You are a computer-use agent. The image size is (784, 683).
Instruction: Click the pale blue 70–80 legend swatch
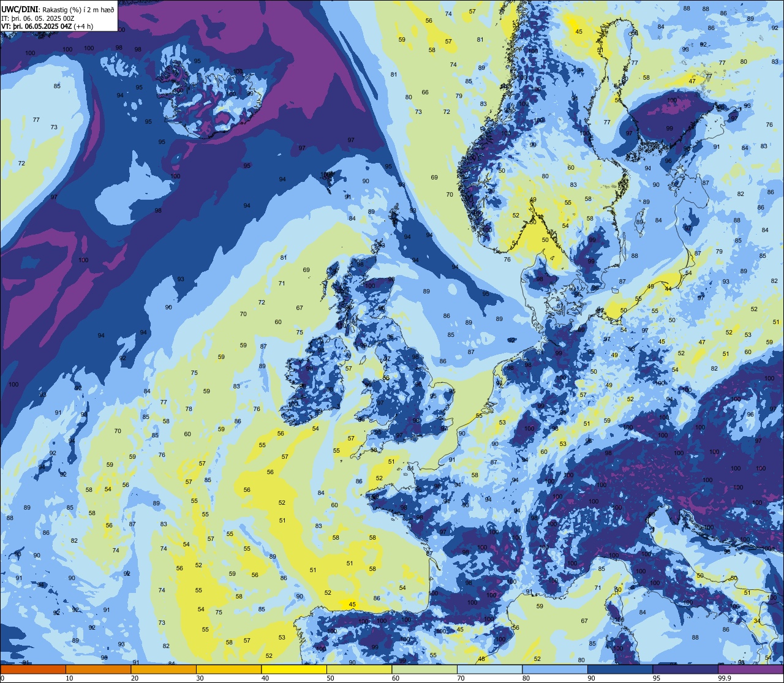coord(489,670)
